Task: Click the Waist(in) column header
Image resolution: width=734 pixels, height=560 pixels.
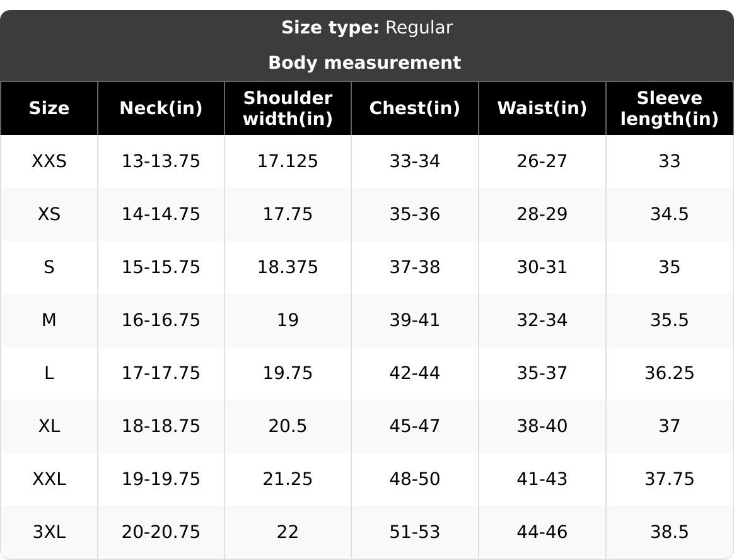Action: click(x=542, y=108)
